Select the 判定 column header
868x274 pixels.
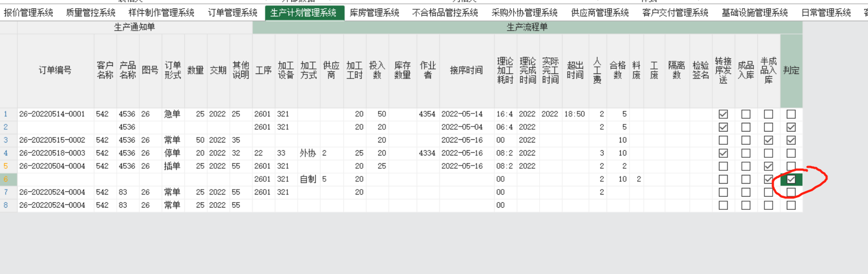tap(791, 70)
